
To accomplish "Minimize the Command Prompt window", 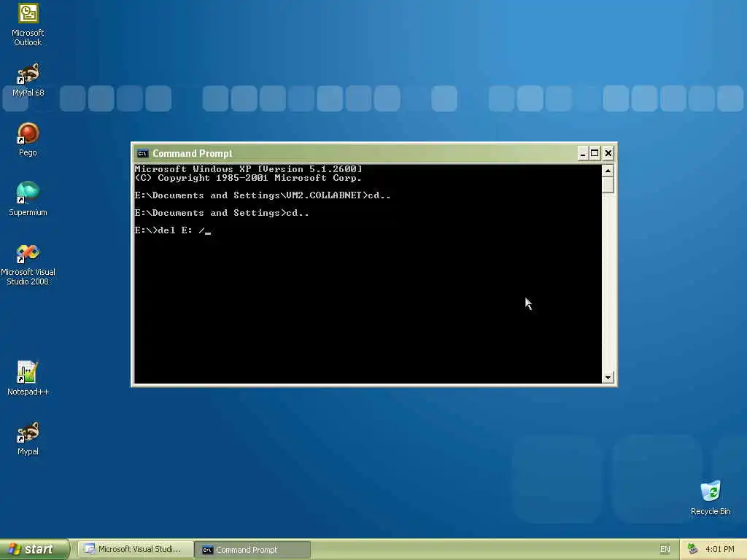I will click(x=582, y=153).
